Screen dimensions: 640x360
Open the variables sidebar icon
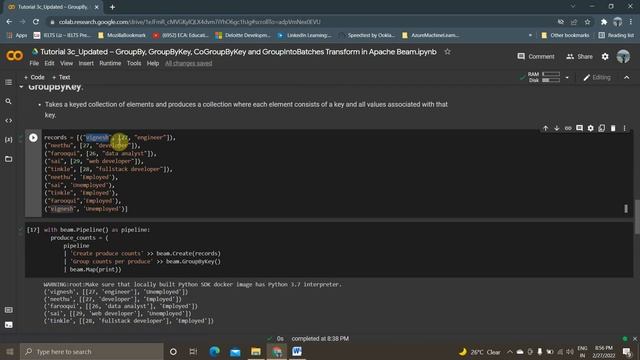coord(9,140)
